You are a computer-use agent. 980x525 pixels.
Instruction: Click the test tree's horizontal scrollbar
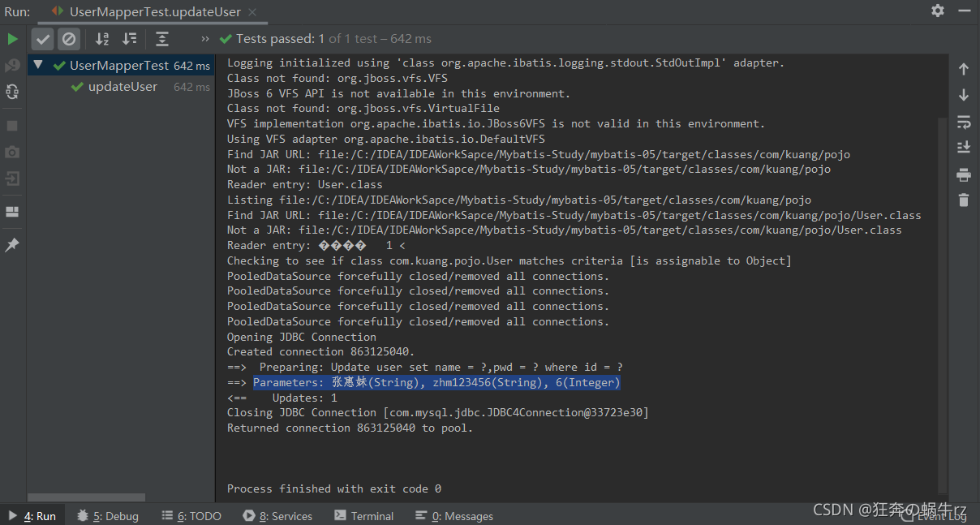[87, 497]
